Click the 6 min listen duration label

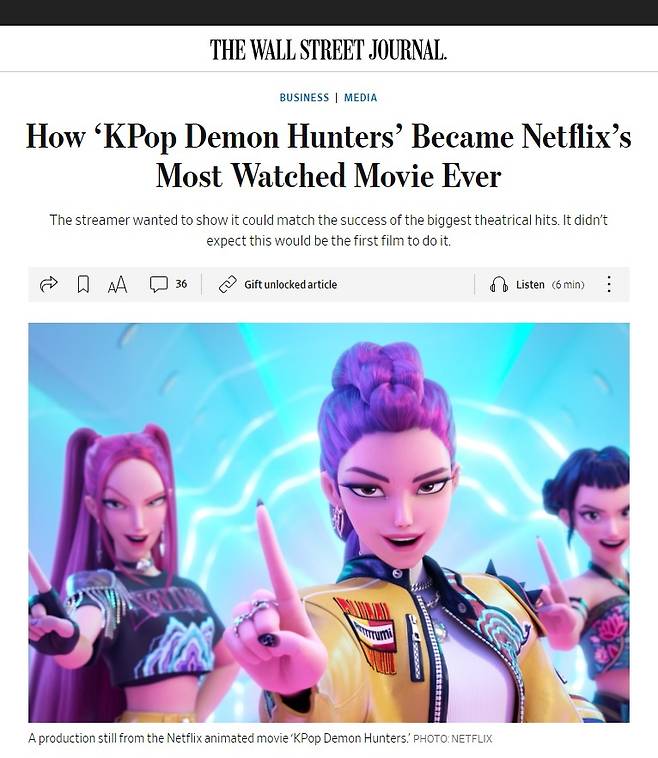click(x=568, y=284)
